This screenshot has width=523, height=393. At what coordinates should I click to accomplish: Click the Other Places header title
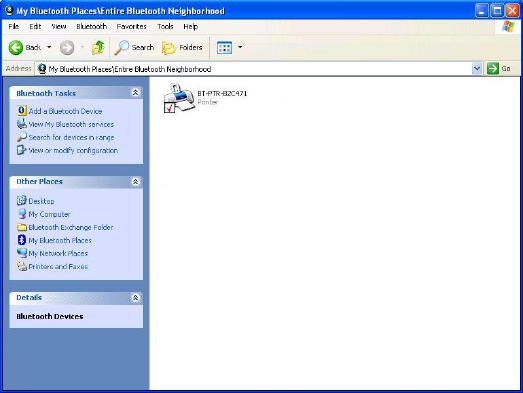point(39,181)
